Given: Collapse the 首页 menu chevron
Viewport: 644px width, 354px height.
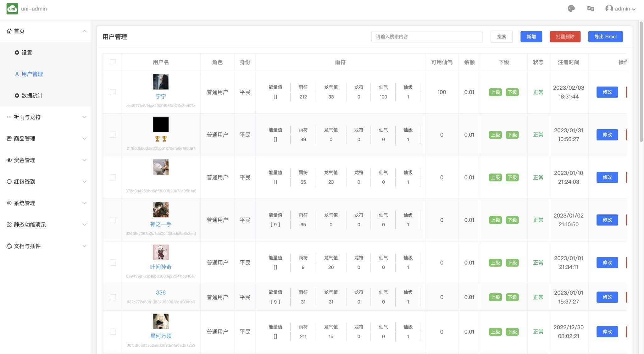Looking at the screenshot, I should click(x=84, y=31).
